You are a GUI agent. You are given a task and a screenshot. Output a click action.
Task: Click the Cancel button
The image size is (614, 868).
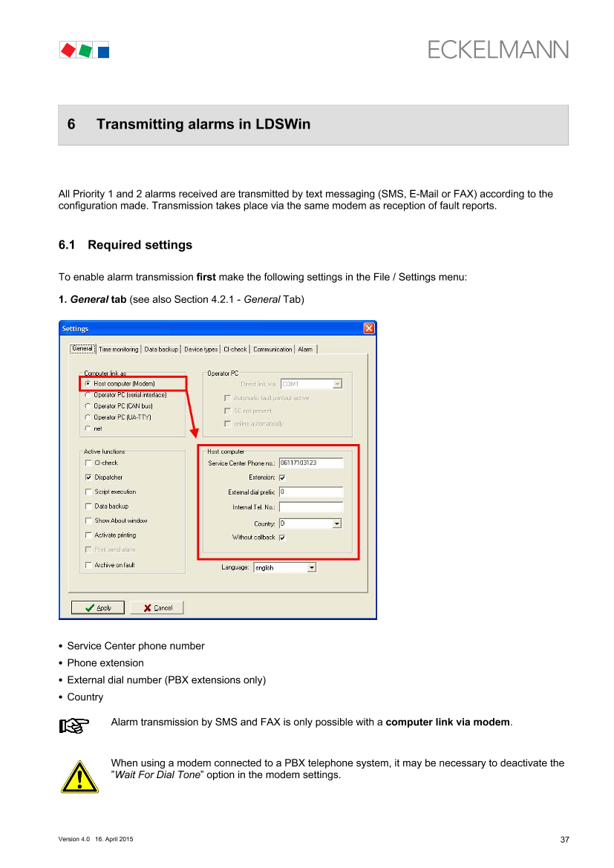tap(157, 607)
